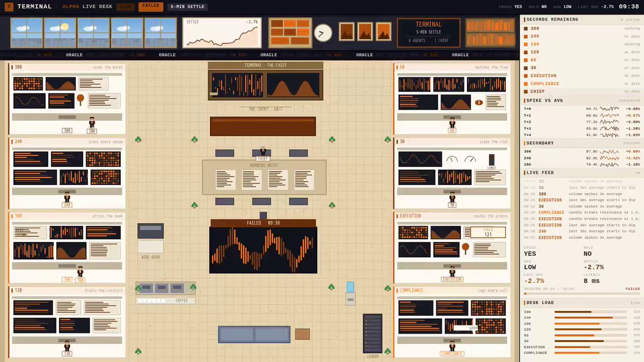Select the agent standing in the Compliance room

pos(452,345)
